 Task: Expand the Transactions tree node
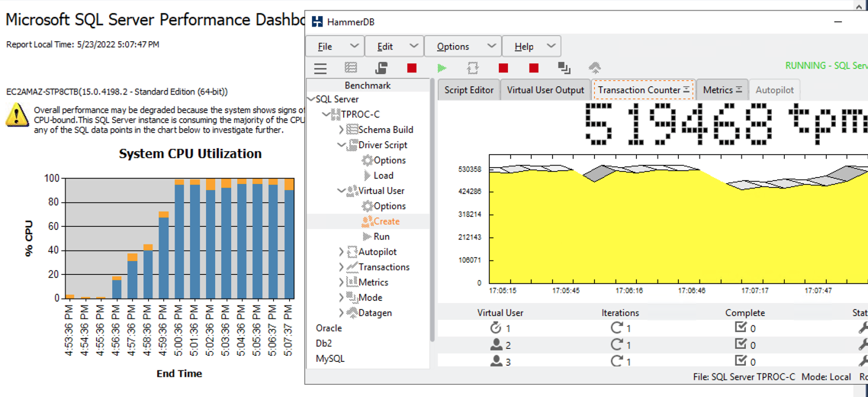point(342,267)
